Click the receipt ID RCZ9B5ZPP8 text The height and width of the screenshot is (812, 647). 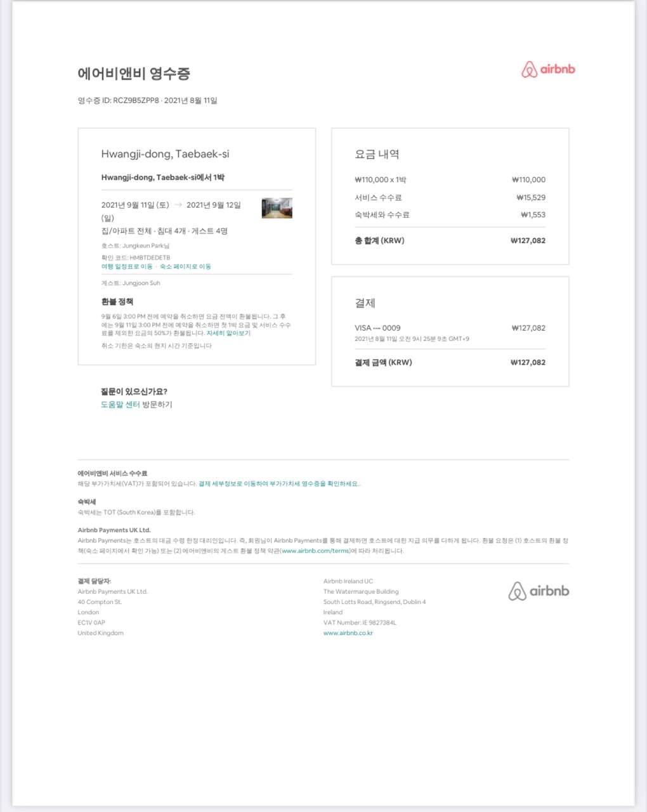[x=136, y=100]
